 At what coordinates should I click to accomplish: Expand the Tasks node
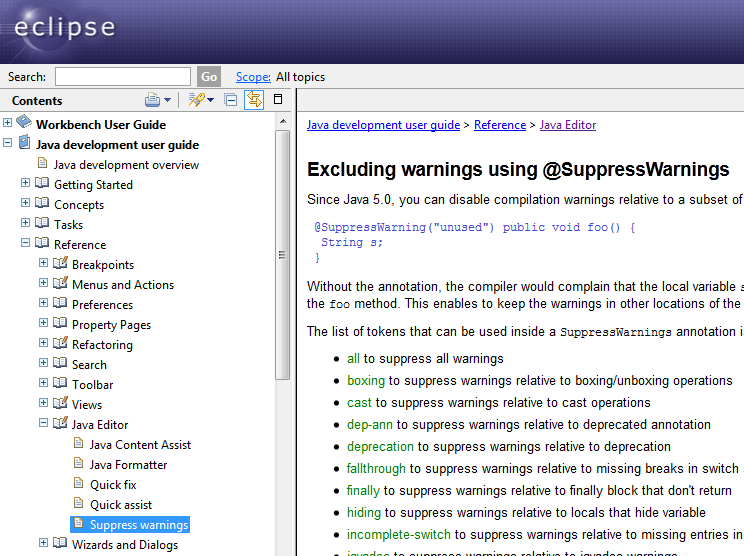tap(25, 222)
